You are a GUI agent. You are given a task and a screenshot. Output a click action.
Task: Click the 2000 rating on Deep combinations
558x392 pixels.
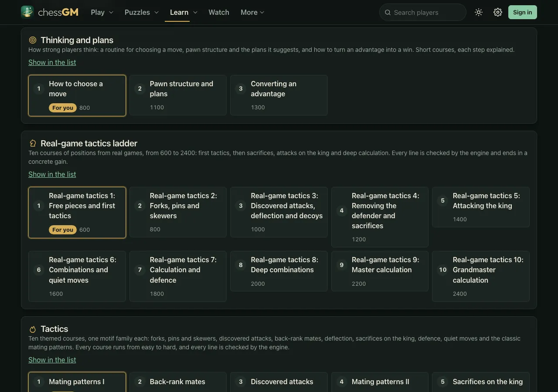[258, 284]
